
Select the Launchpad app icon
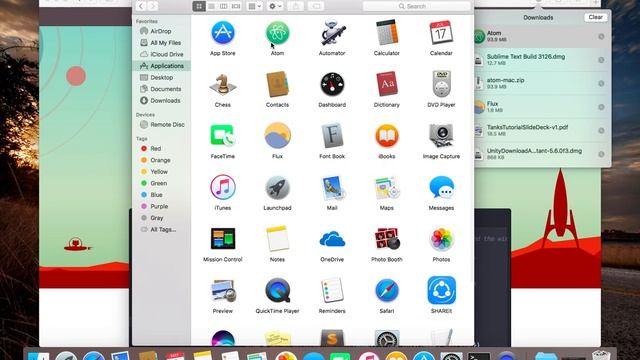pos(277,187)
